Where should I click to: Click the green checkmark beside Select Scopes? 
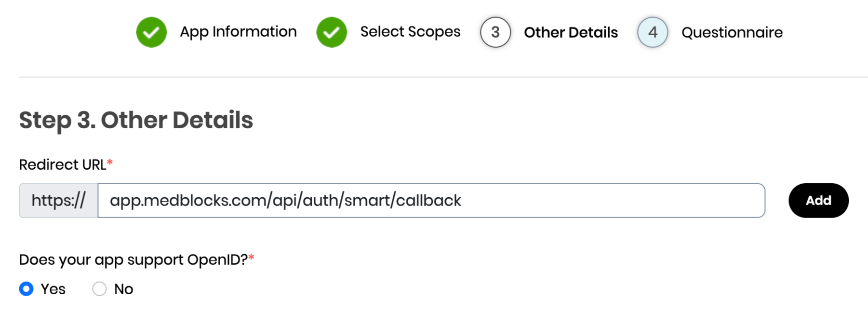(x=332, y=32)
